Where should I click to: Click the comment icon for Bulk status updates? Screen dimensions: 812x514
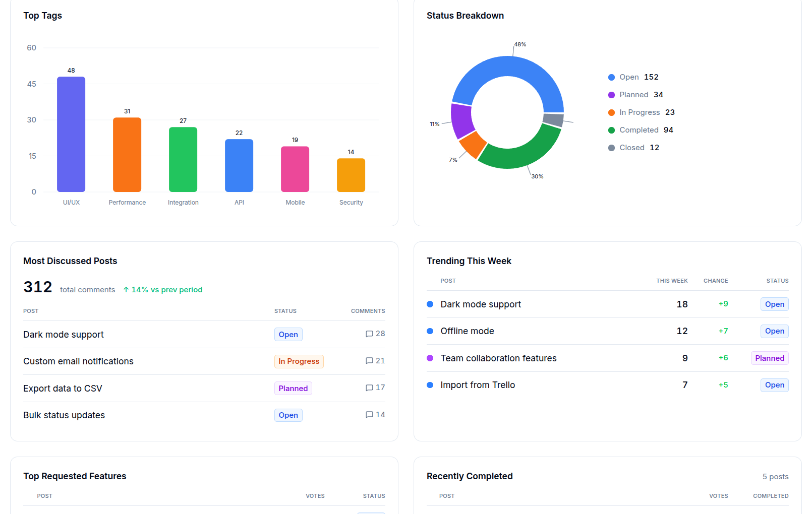tap(369, 415)
